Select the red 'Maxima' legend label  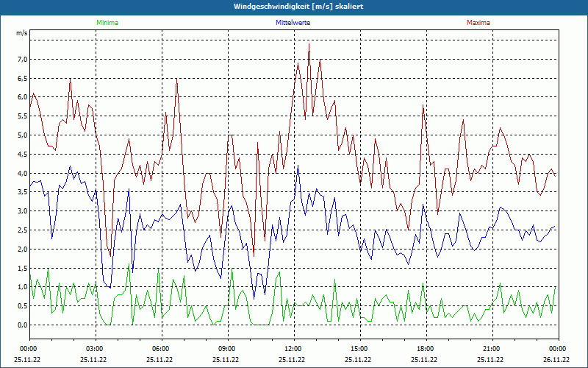click(x=478, y=23)
